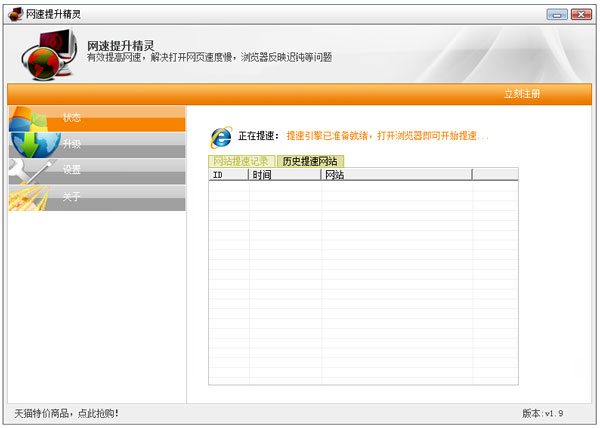Open the 状态 sidebar section
Viewport: 600px width, 428px height.
[97, 119]
